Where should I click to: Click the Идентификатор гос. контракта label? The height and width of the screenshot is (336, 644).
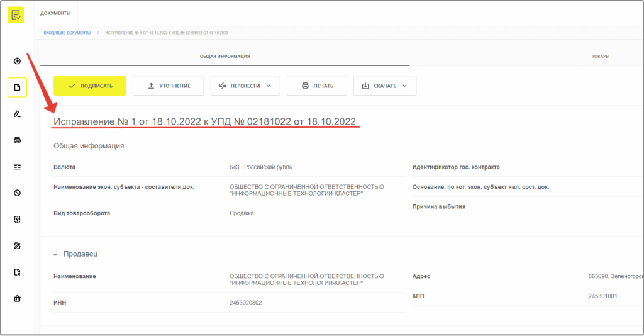point(456,167)
